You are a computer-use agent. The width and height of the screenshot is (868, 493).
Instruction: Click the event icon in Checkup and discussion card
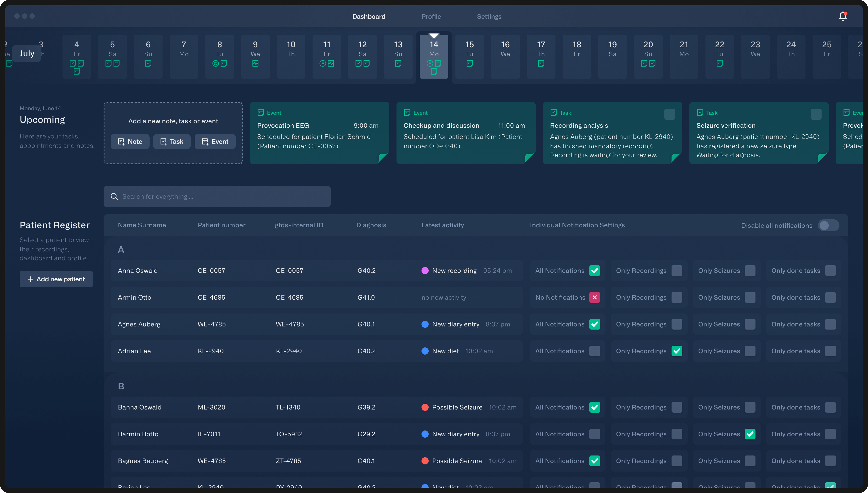(407, 112)
